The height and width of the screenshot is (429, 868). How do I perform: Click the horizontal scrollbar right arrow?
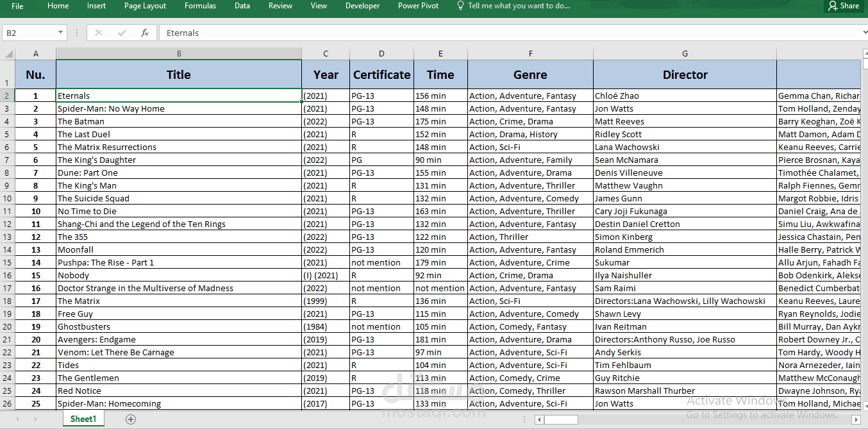pyautogui.click(x=856, y=419)
